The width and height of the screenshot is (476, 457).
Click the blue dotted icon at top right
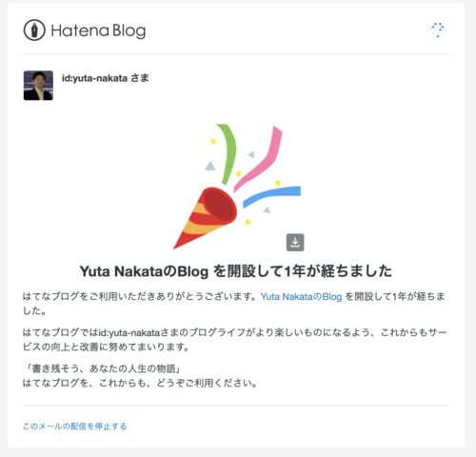[x=438, y=30]
